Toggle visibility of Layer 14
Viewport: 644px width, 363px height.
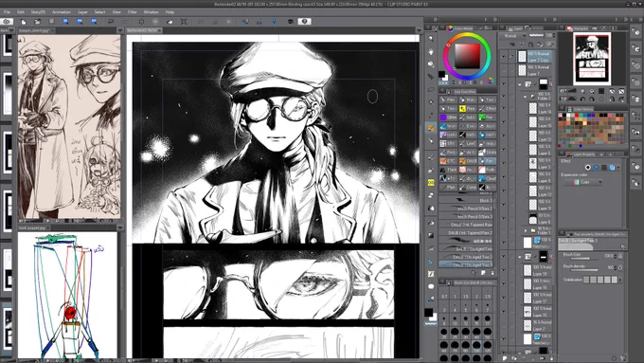point(504,108)
